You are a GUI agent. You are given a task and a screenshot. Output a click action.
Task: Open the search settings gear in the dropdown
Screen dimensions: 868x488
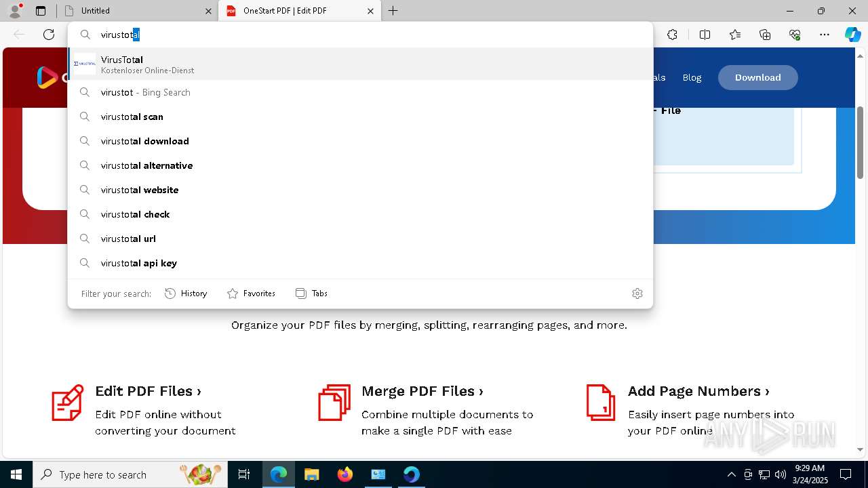pyautogui.click(x=637, y=293)
